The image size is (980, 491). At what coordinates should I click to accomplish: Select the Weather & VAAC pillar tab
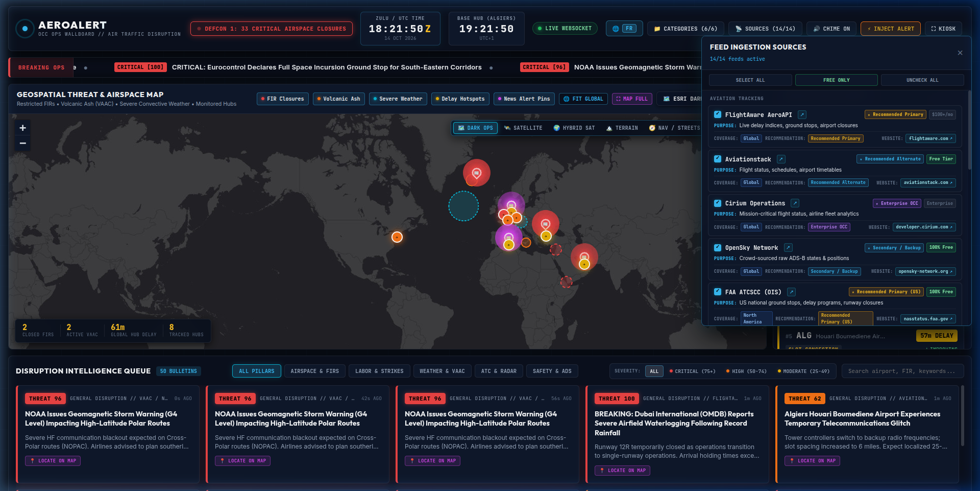(x=442, y=371)
